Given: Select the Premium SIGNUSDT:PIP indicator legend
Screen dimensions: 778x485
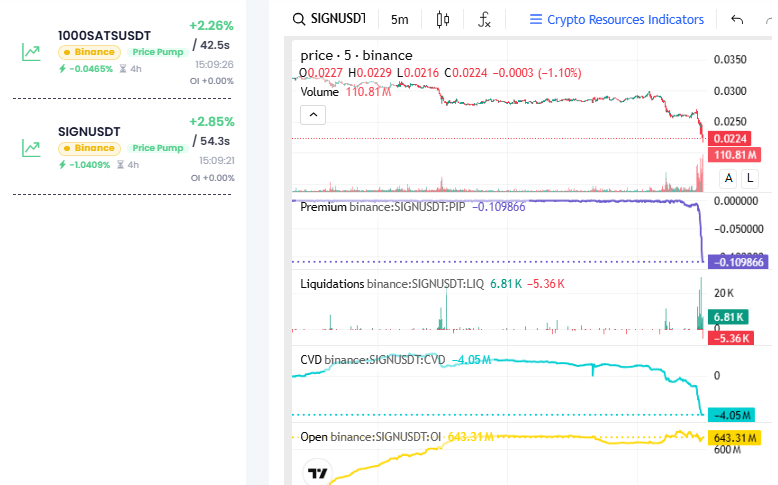Looking at the screenshot, I should coord(383,207).
